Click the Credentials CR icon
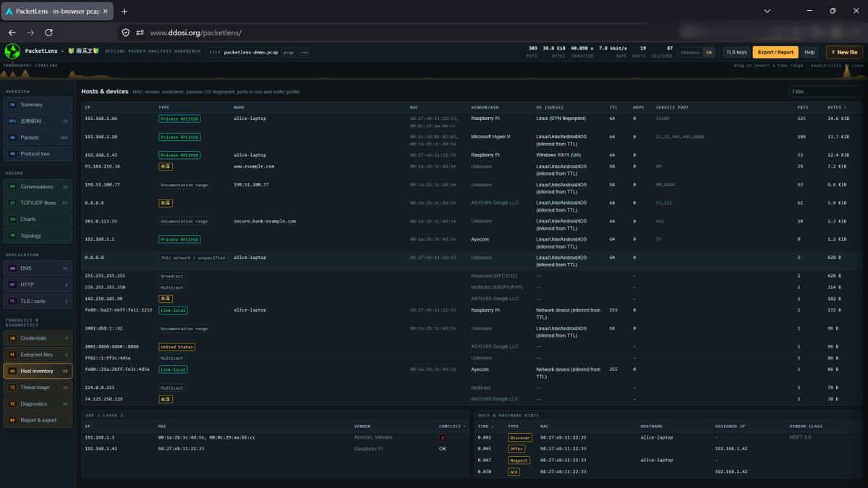The image size is (868, 488). pyautogui.click(x=12, y=338)
